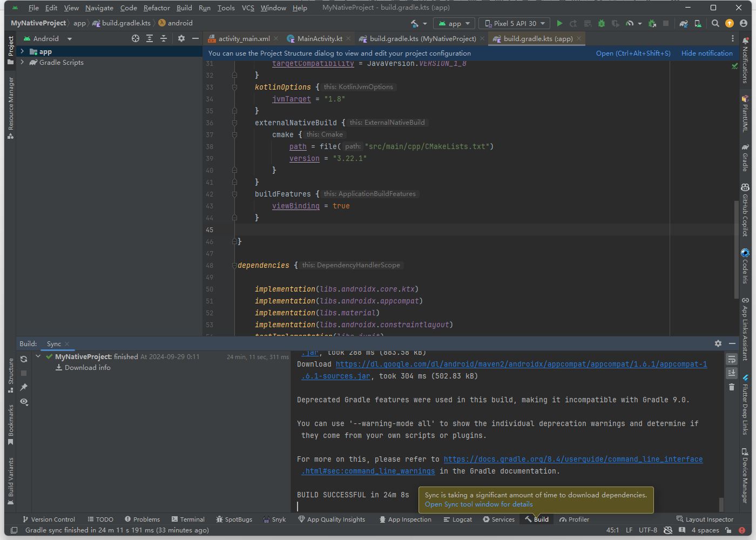Collapse MyNativeProject sync result node
This screenshot has height=540, width=756.
[x=38, y=356]
